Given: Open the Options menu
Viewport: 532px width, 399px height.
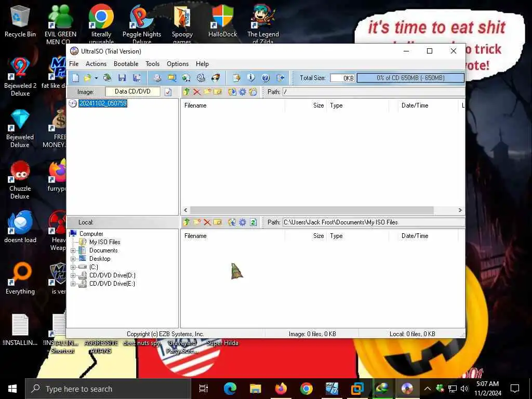Looking at the screenshot, I should coord(178,64).
